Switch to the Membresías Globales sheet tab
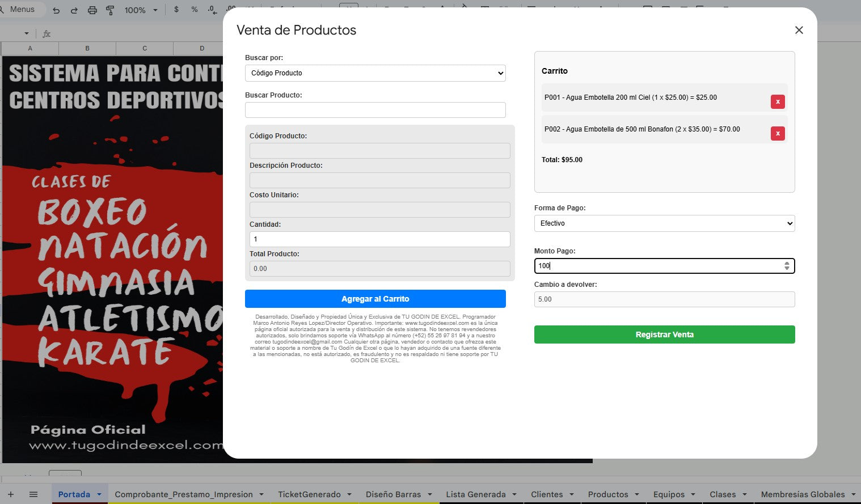 [803, 494]
